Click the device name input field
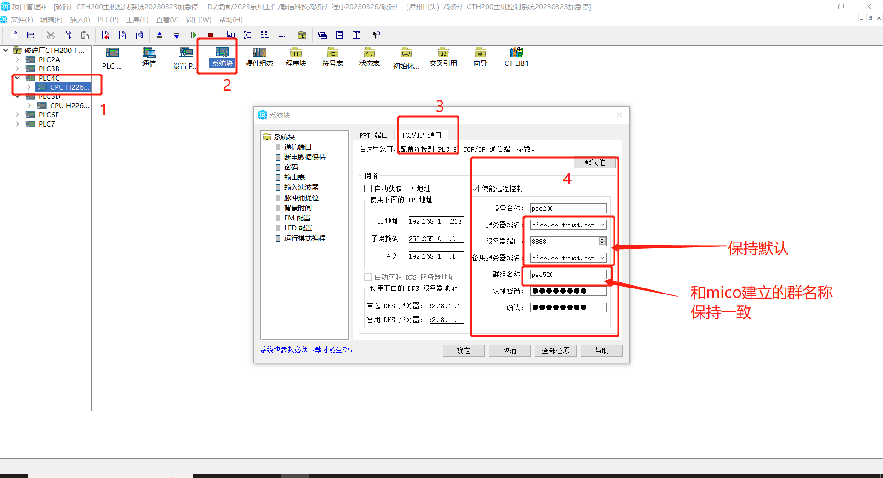The image size is (883, 478). point(568,208)
